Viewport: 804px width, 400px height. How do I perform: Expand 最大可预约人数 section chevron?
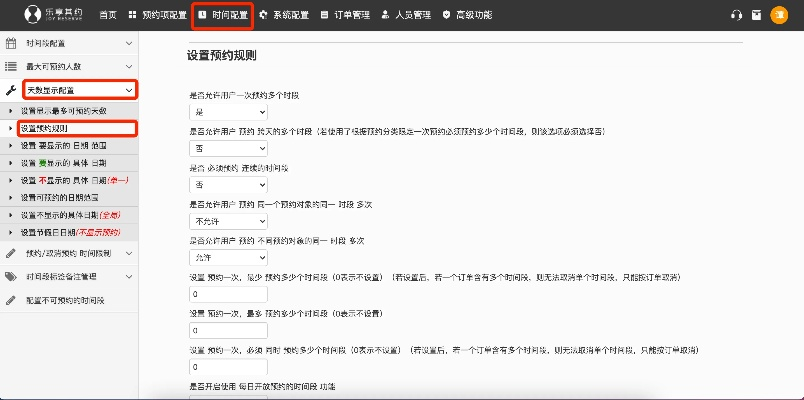(129, 67)
